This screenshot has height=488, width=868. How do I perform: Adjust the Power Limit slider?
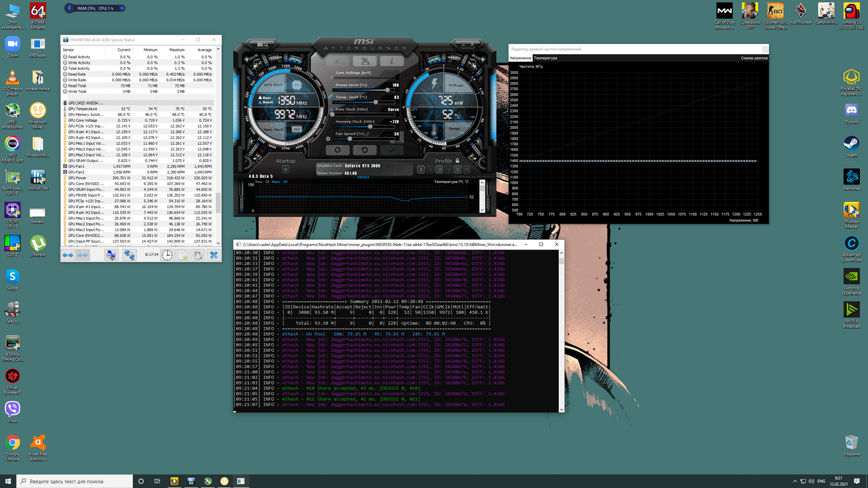(363, 90)
